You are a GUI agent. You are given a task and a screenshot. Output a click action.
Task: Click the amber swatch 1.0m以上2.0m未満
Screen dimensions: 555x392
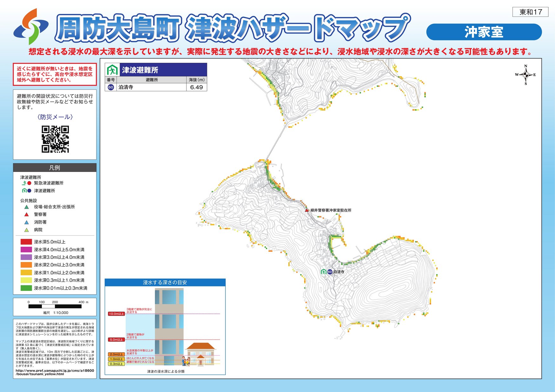click(x=26, y=272)
